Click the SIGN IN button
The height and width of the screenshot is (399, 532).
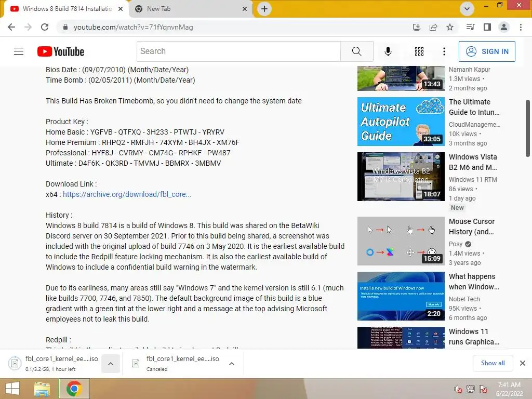point(487,51)
